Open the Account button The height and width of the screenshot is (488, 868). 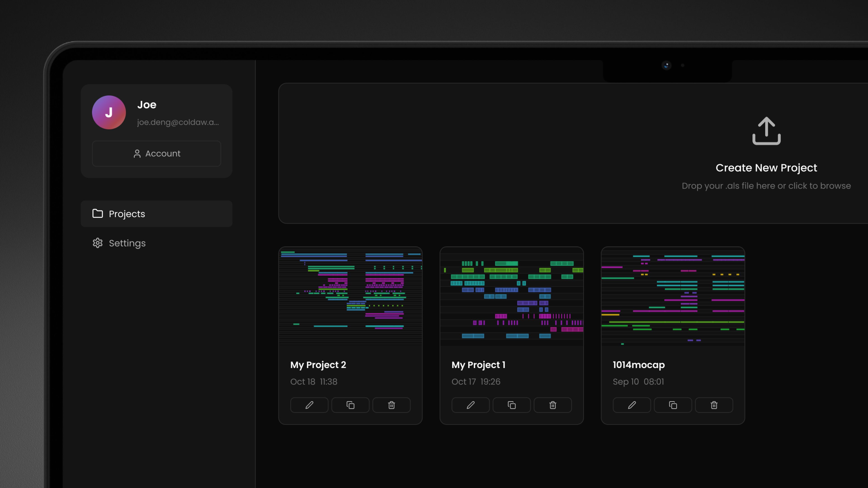pyautogui.click(x=156, y=154)
